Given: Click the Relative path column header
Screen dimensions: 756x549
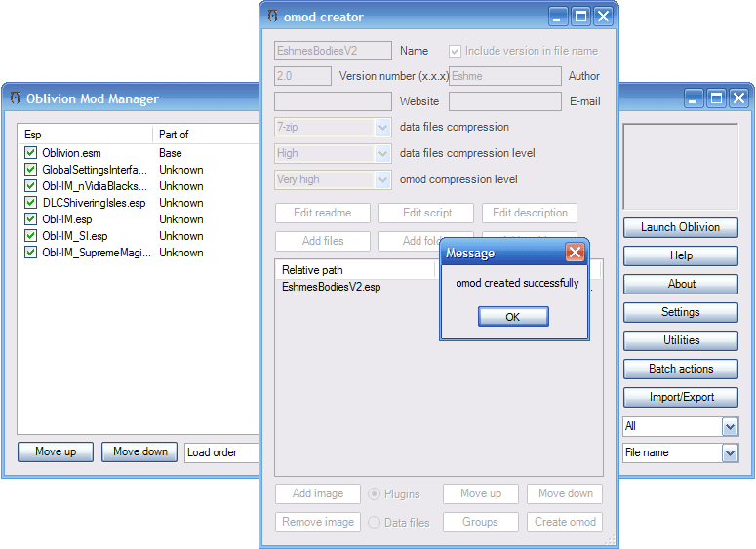Looking at the screenshot, I should click(355, 270).
